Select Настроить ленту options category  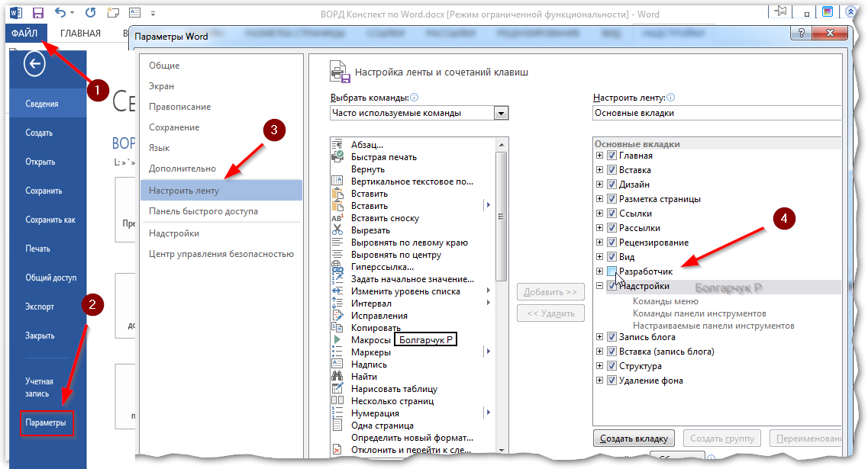click(221, 190)
